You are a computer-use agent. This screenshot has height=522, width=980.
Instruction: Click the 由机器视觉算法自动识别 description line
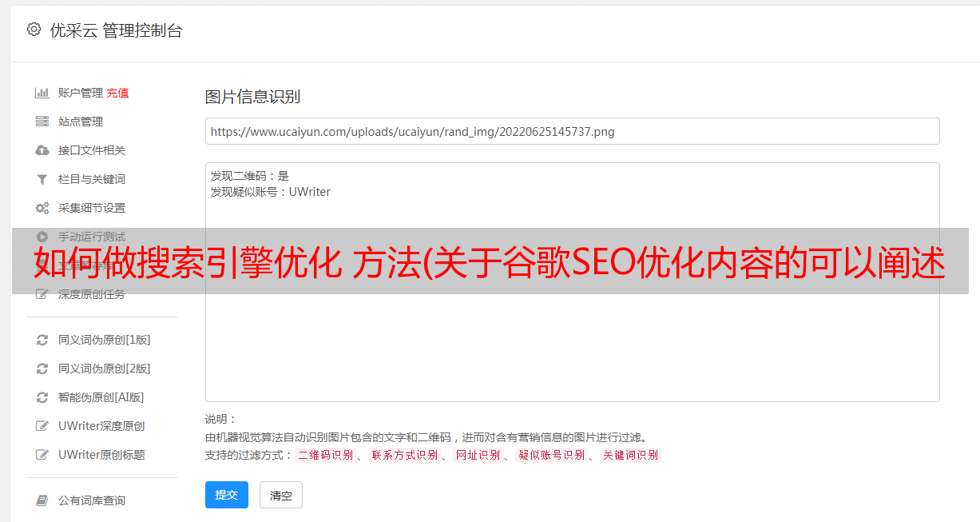(x=426, y=437)
